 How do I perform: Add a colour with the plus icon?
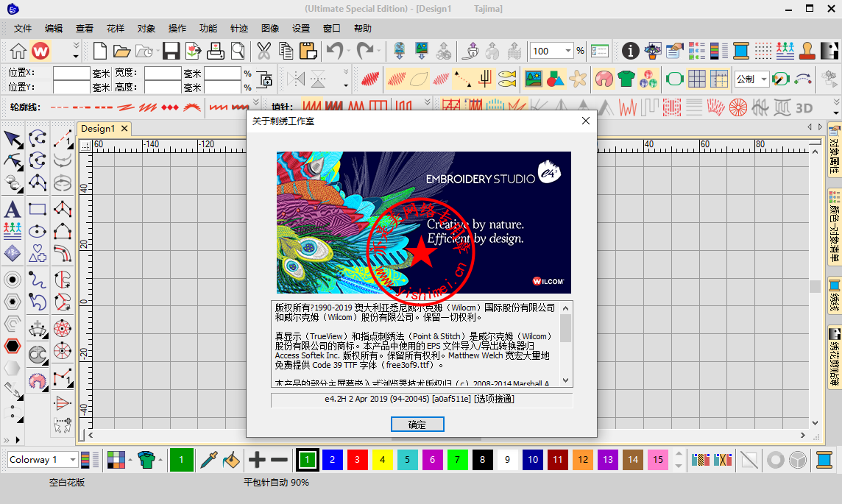tap(257, 459)
